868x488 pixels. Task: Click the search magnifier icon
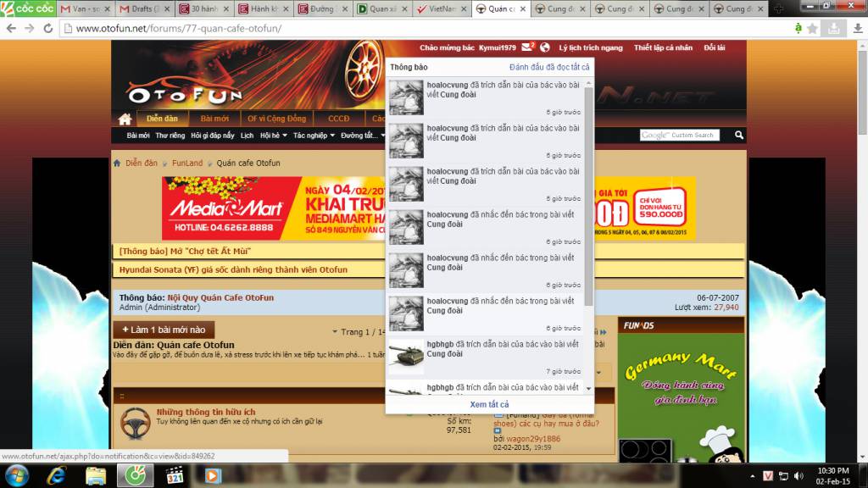point(739,135)
